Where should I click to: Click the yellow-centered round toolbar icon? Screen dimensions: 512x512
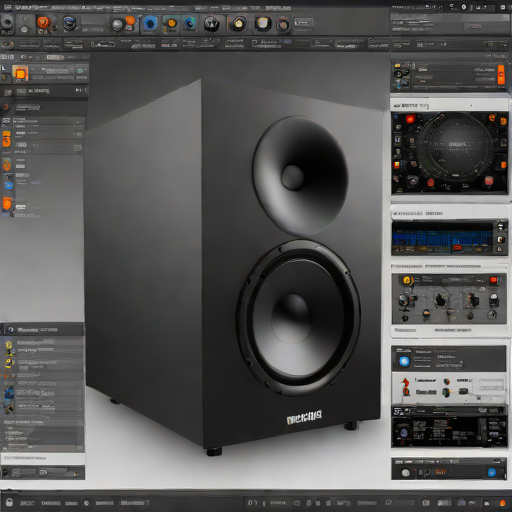point(238,23)
